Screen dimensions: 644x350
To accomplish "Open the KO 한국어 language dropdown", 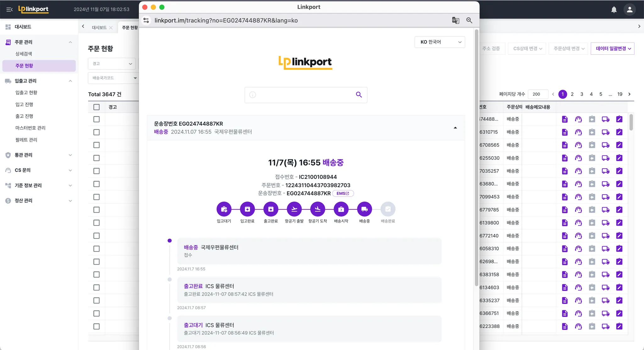I will 440,42.
